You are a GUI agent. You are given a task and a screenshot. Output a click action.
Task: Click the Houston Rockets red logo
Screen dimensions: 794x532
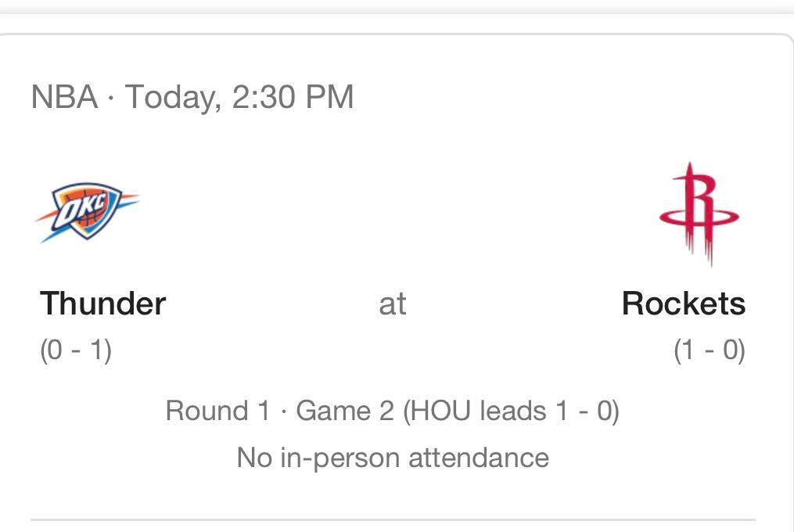point(699,214)
